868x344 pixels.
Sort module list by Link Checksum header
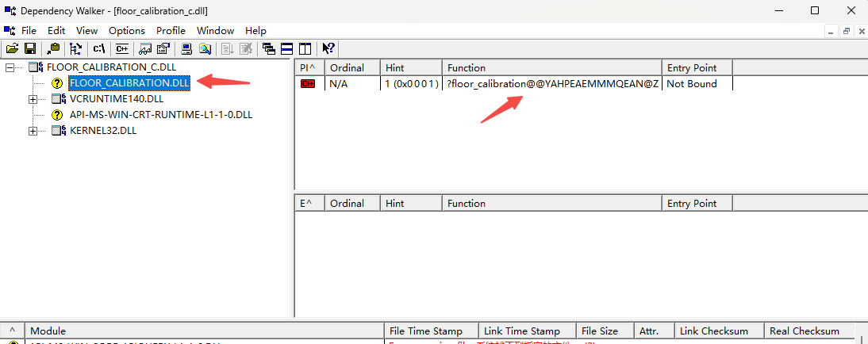pyautogui.click(x=719, y=331)
